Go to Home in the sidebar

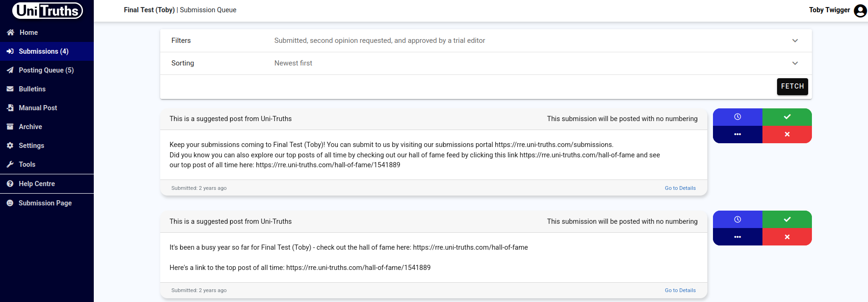pyautogui.click(x=47, y=33)
